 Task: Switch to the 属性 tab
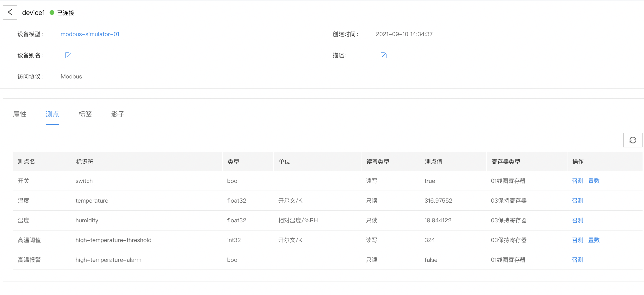(x=20, y=114)
